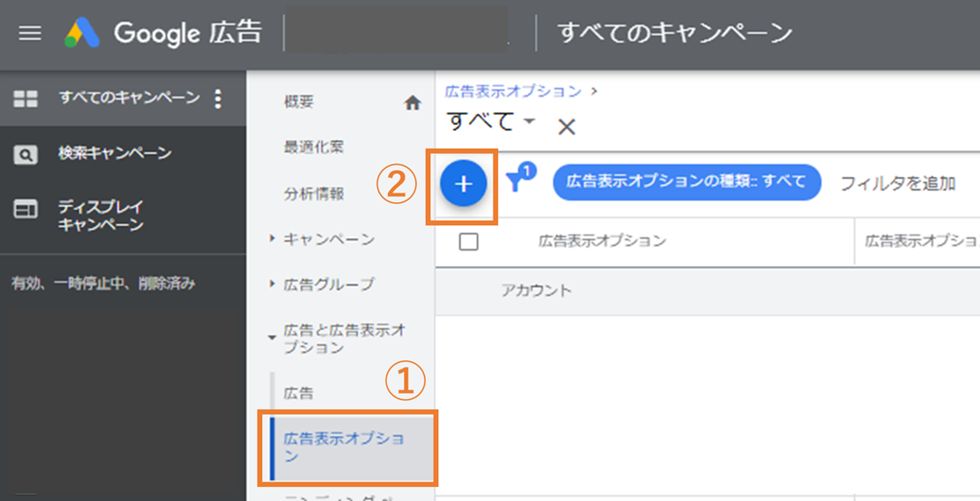Open the 最適化案 menu item
Viewport: 980px width, 501px height.
click(x=313, y=148)
